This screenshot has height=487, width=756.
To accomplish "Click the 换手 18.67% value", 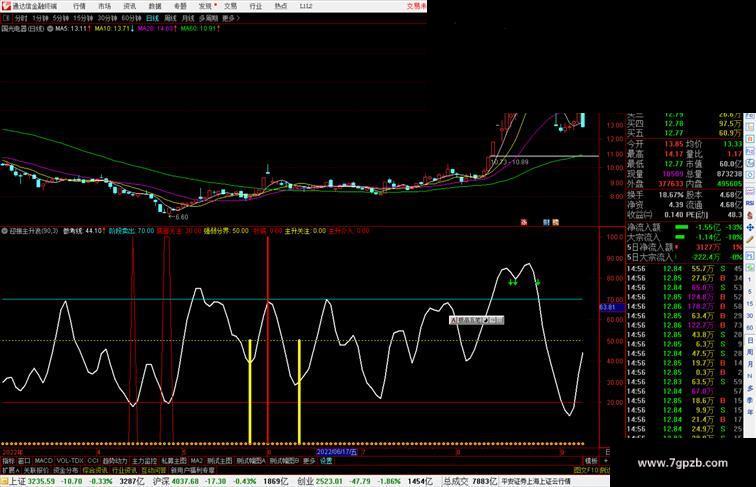I will tap(671, 195).
